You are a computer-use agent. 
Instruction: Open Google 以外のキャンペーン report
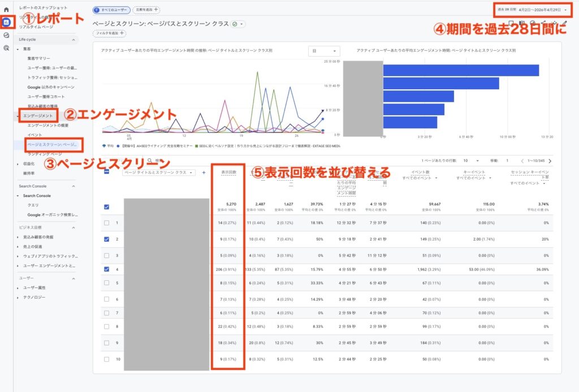[x=51, y=87]
